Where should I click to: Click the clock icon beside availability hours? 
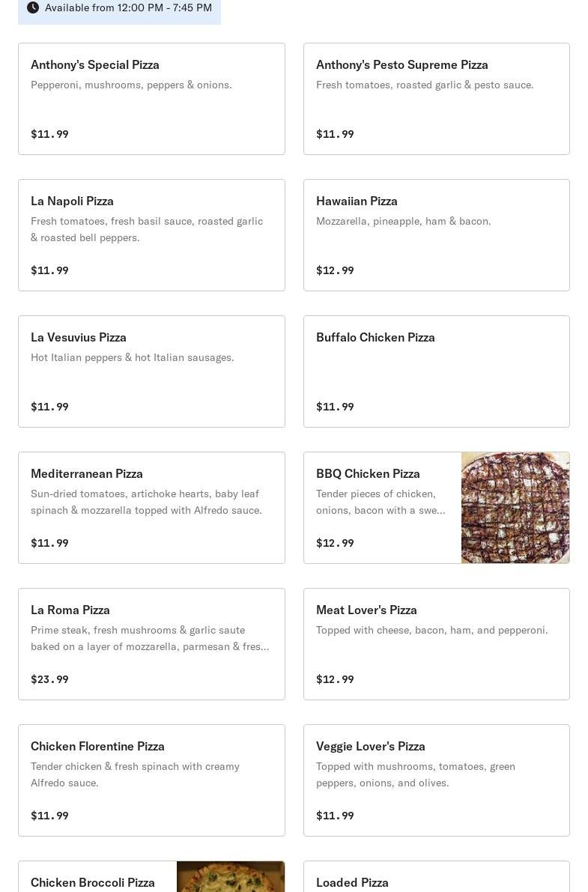(x=33, y=7)
